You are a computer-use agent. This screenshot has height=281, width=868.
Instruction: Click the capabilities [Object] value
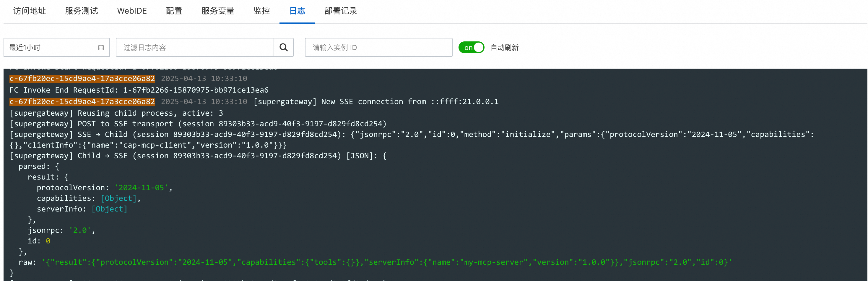(x=118, y=198)
